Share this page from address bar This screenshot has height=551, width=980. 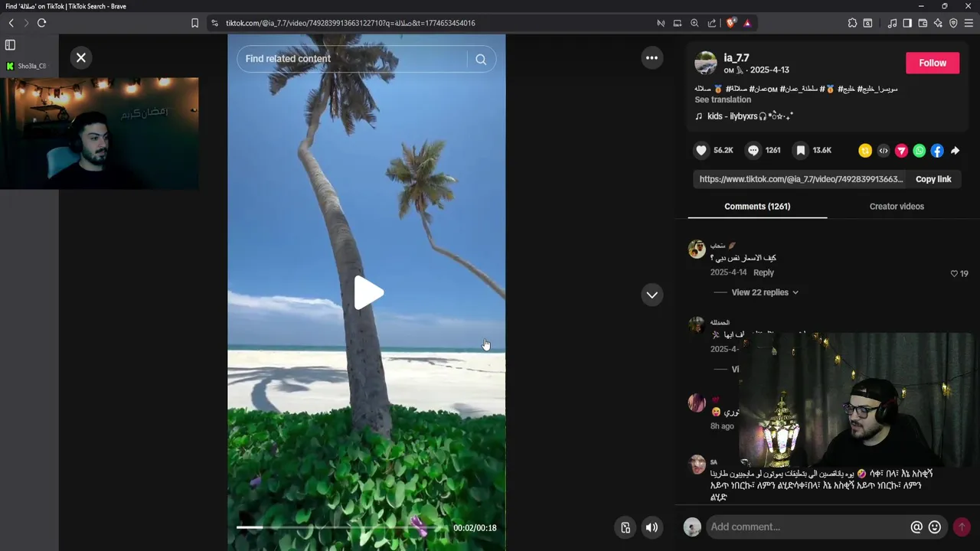(712, 23)
